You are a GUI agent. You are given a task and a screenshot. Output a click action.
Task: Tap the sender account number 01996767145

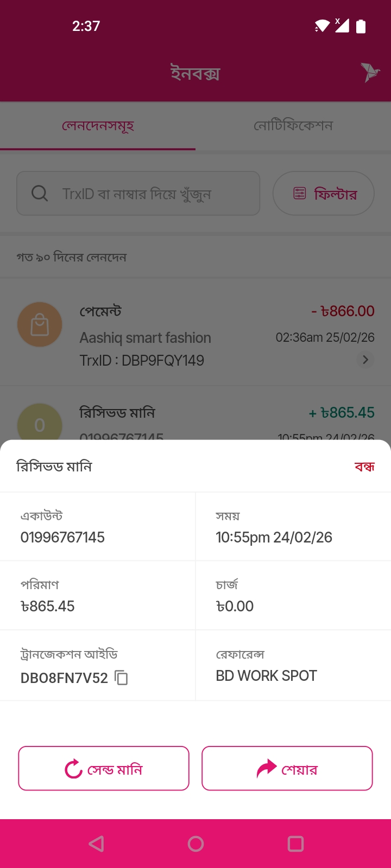62,537
